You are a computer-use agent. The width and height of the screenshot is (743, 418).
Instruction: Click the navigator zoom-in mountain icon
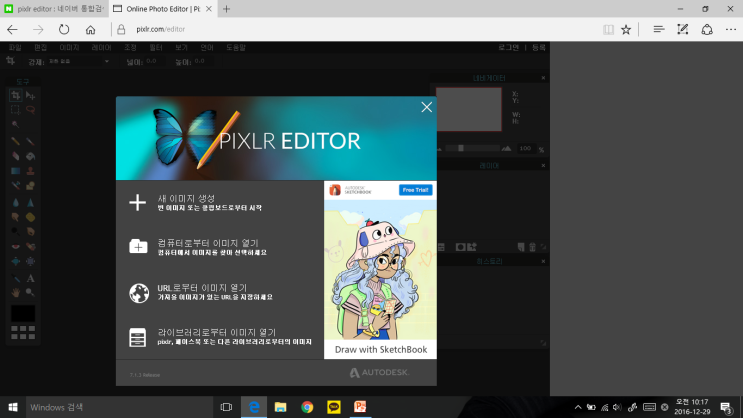coord(507,149)
